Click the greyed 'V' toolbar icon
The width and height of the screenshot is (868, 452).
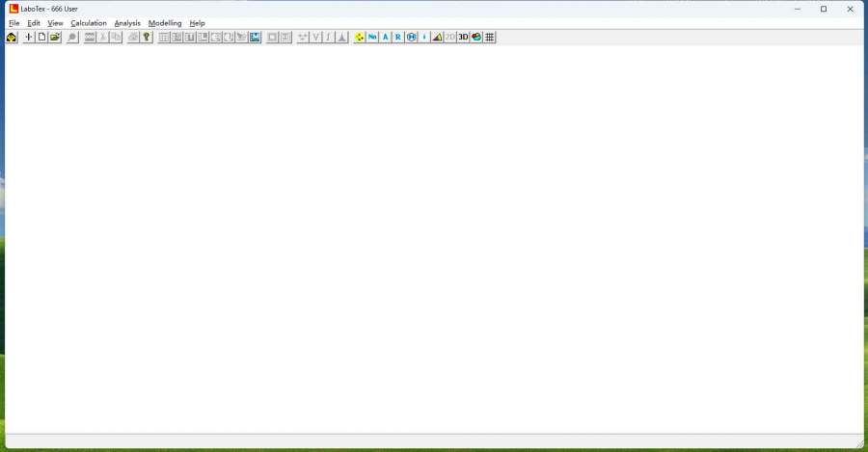click(315, 37)
